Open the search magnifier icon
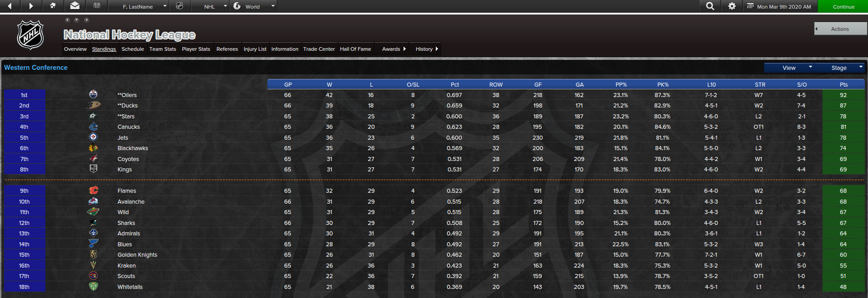The image size is (868, 298). pos(710,6)
